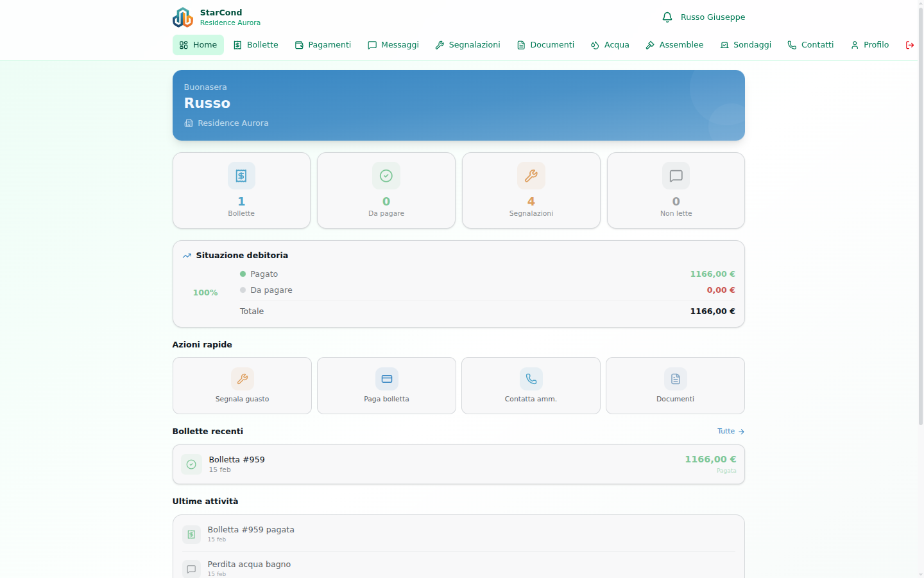Viewport: 924px width, 578px height.
Task: Click the Non lette message icon
Action: (x=676, y=176)
